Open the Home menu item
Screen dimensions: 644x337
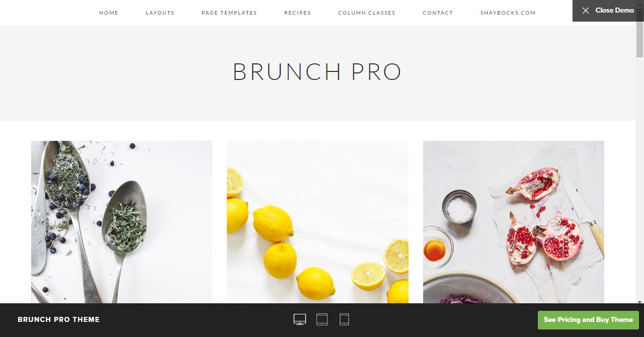click(109, 13)
